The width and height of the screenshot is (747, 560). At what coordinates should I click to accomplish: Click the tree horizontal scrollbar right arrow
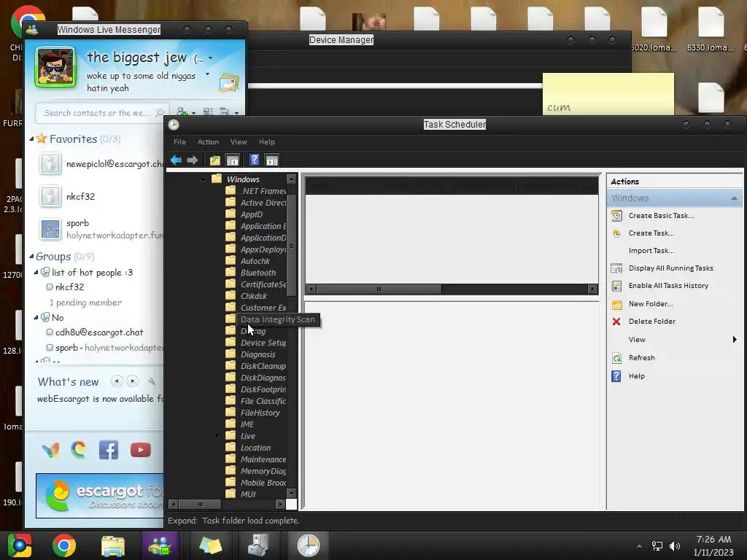[280, 504]
